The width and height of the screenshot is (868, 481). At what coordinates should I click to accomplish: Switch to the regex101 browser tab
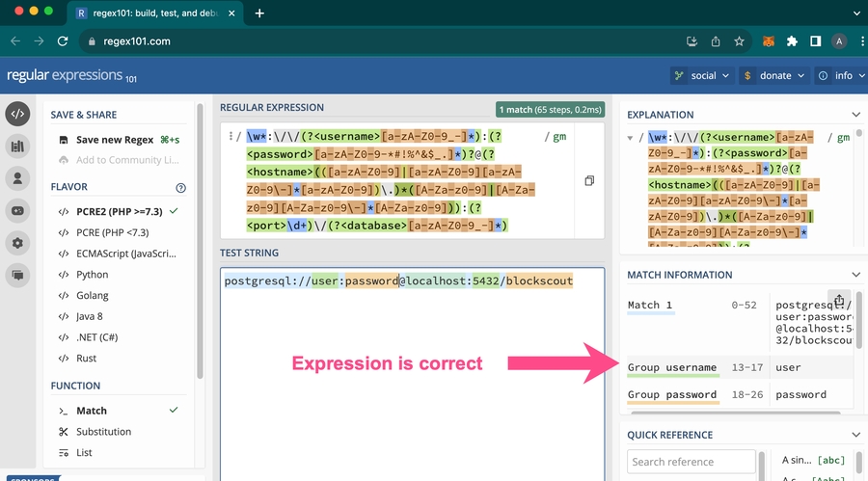155,13
